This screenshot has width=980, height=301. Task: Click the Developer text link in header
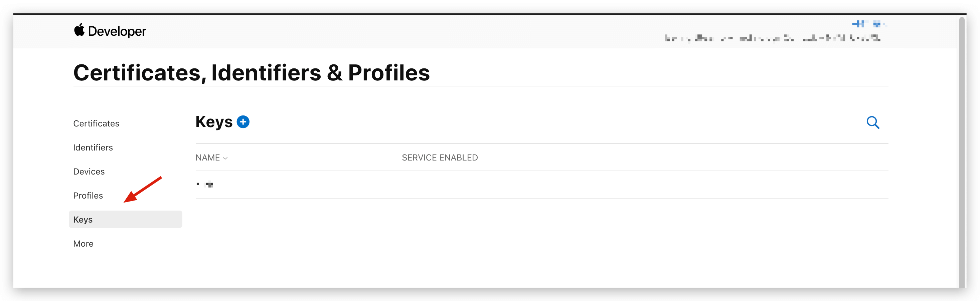point(117,31)
